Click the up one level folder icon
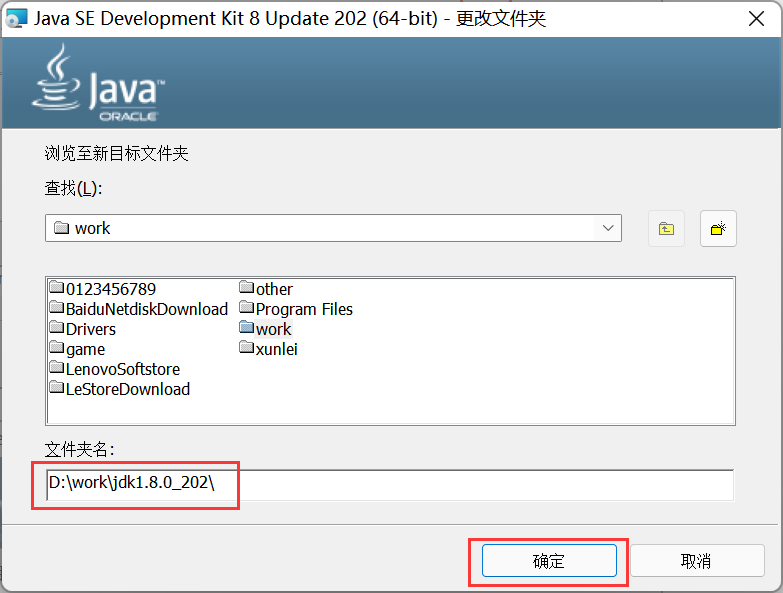This screenshot has height=593, width=783. pos(666,229)
